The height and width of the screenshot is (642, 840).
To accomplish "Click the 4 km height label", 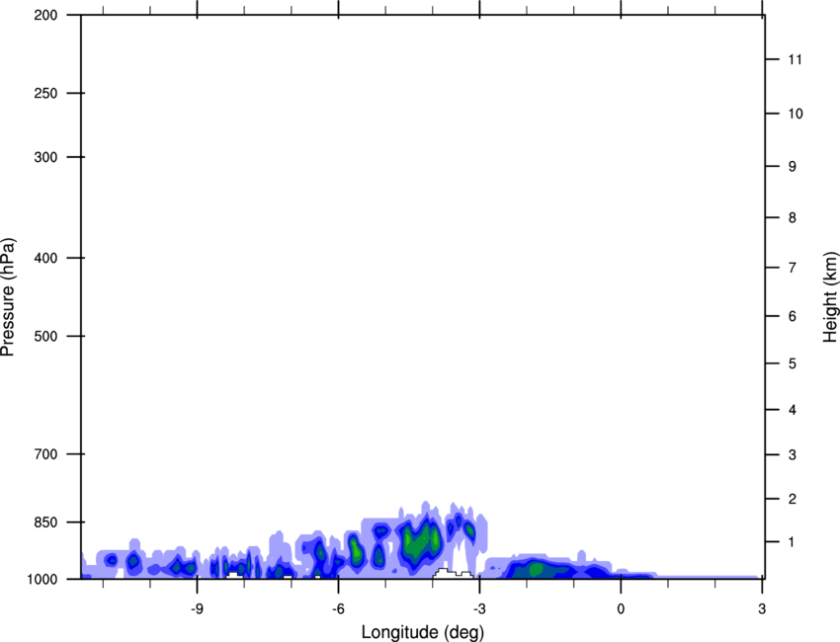I will tap(793, 410).
